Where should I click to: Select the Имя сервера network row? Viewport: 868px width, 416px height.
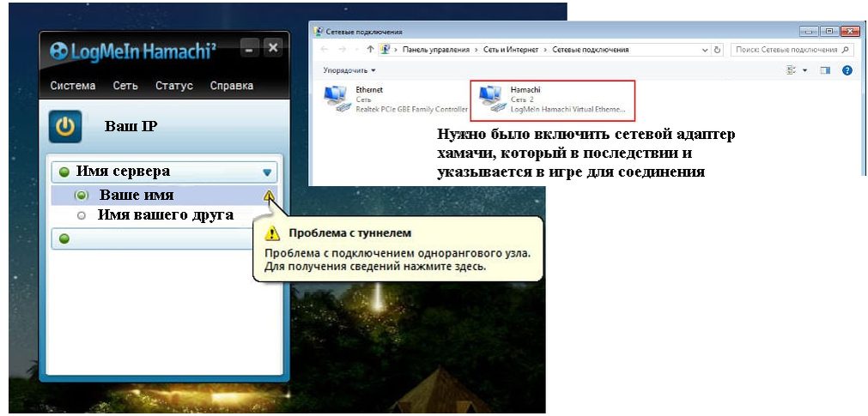click(x=164, y=172)
